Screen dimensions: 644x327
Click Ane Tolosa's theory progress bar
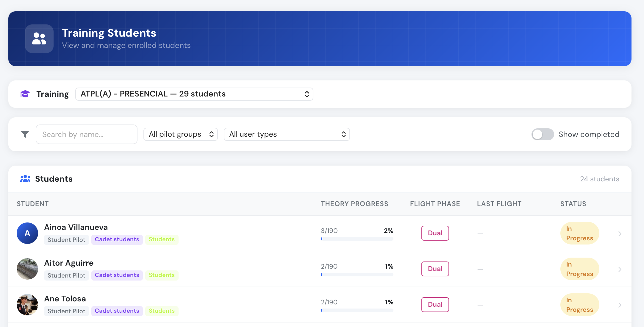coord(357,310)
